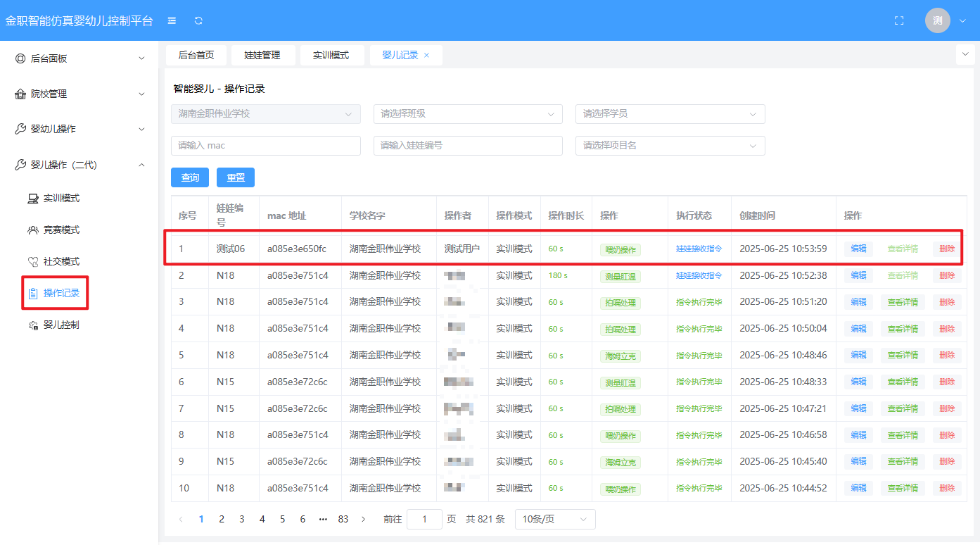Click 编辑 for row 5
Screen dimensions: 980x545
coord(858,356)
